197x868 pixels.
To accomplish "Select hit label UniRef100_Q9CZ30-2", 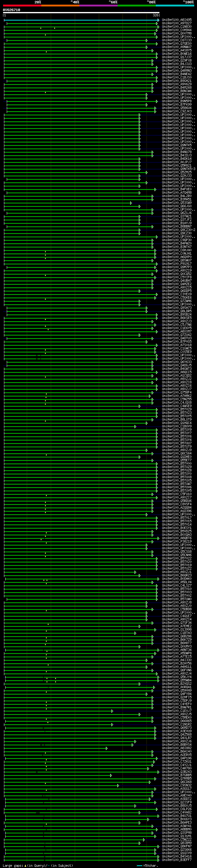I will point(179,230).
